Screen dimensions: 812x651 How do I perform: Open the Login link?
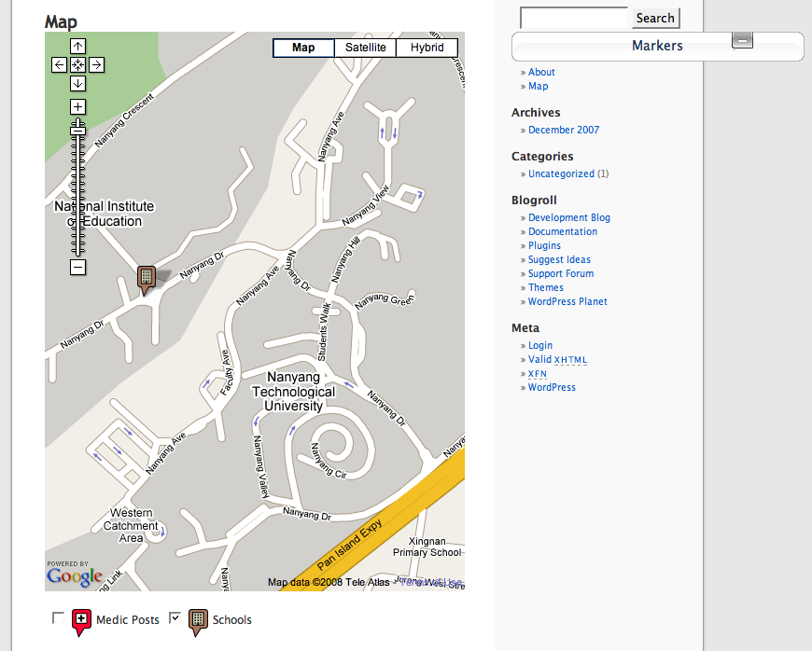coord(540,345)
